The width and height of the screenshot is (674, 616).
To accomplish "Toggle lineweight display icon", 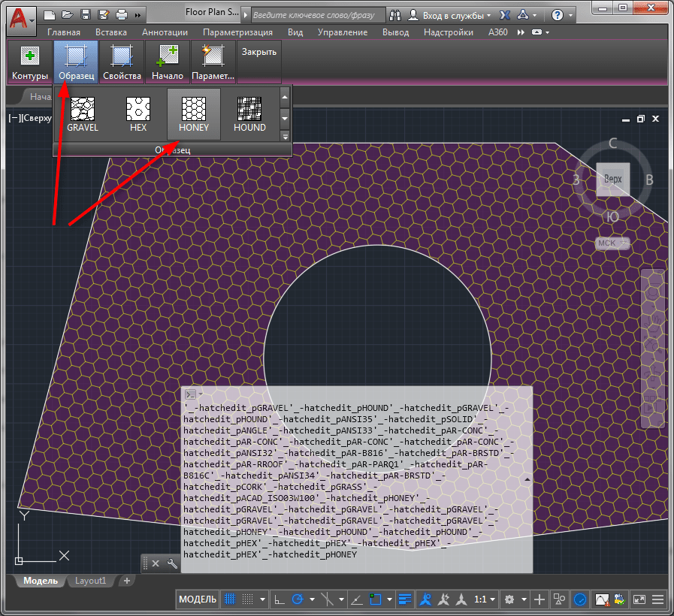I will click(x=404, y=599).
